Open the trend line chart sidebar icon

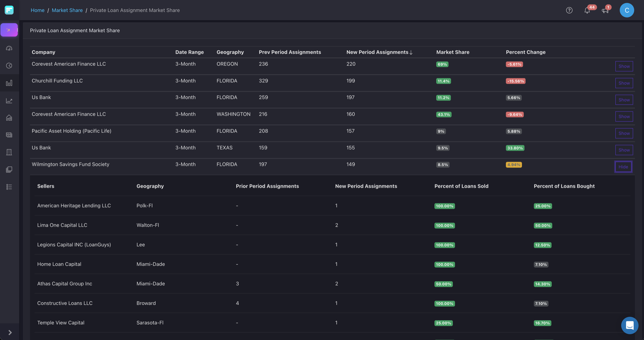[9, 101]
